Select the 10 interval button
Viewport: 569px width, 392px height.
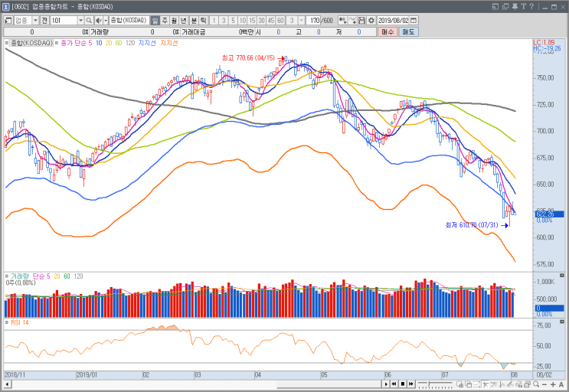243,21
